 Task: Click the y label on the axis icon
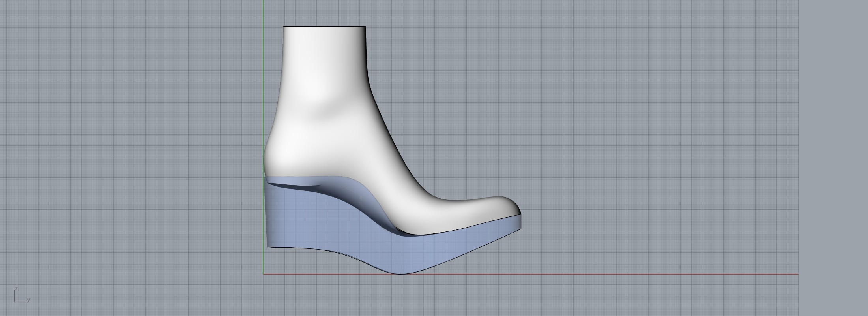28,300
